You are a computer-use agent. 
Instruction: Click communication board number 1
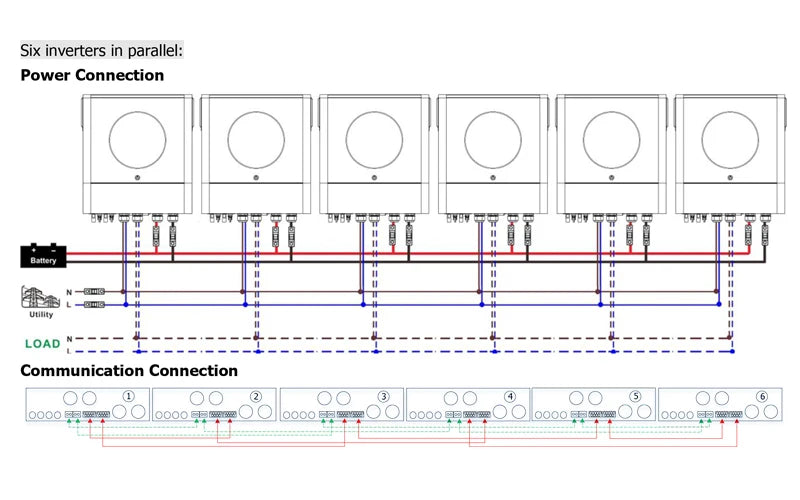coord(88,404)
